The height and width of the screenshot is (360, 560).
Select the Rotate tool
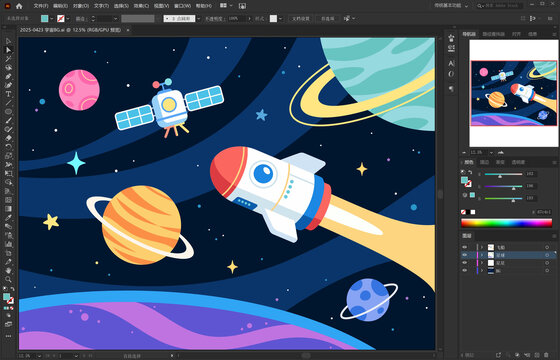click(9, 147)
